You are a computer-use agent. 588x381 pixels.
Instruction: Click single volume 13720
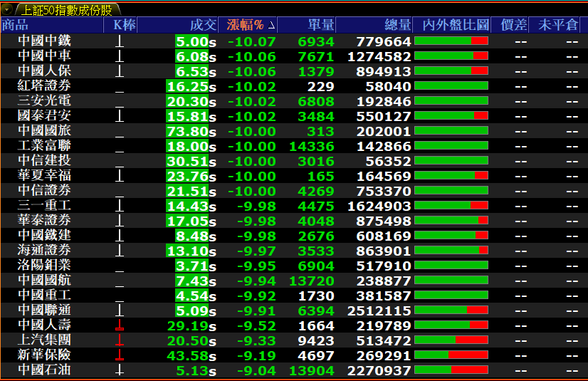[312, 281]
